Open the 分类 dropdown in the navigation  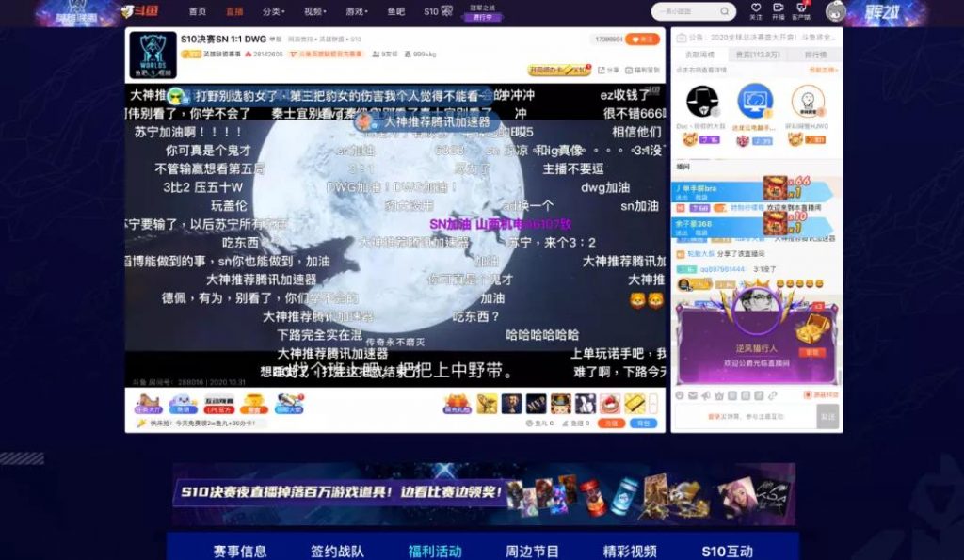[274, 11]
